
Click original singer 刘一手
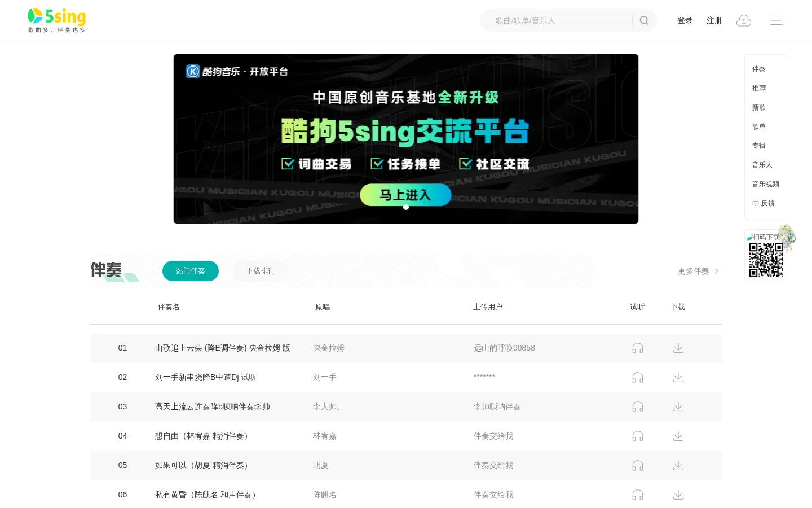(325, 378)
